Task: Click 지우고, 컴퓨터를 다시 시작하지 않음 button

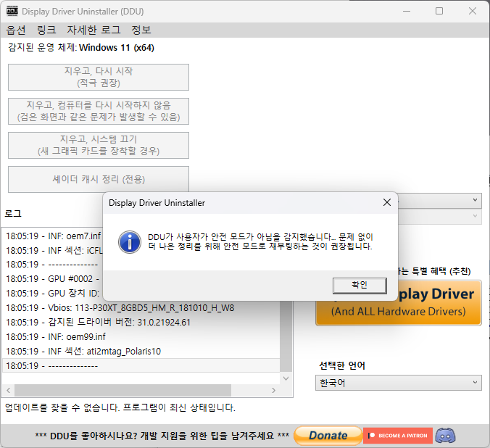Action: click(99, 112)
